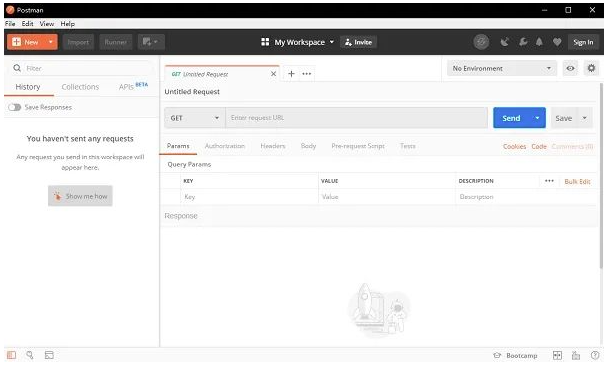The image size is (607, 368).
Task: Select the Params tab
Action: click(178, 146)
